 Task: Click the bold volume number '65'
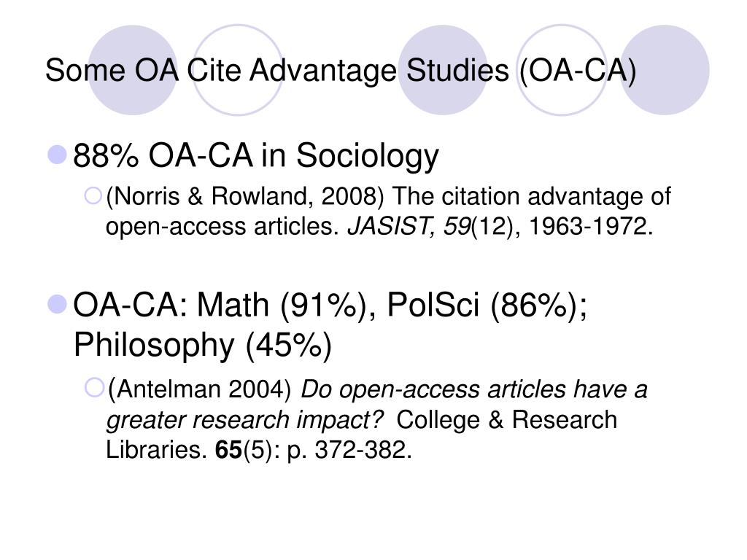click(228, 449)
